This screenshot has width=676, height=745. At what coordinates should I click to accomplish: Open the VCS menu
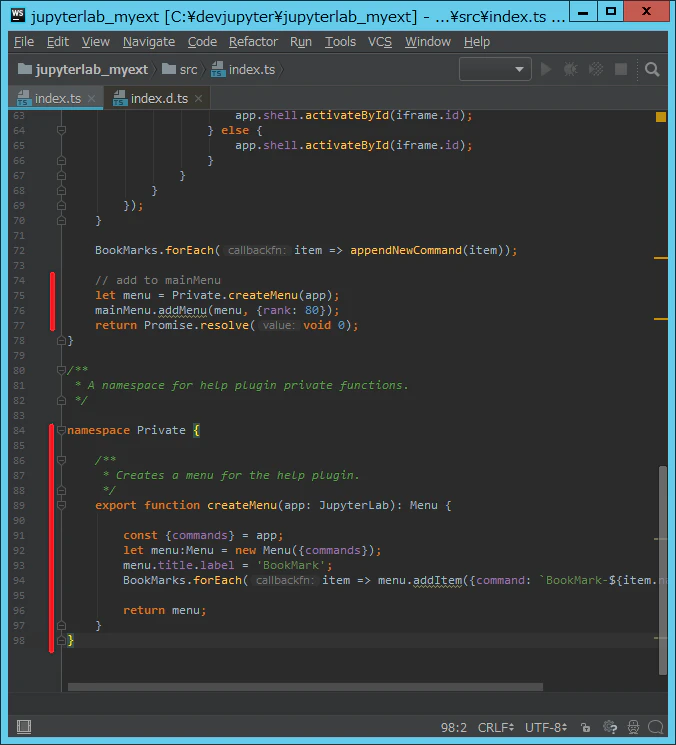point(380,42)
